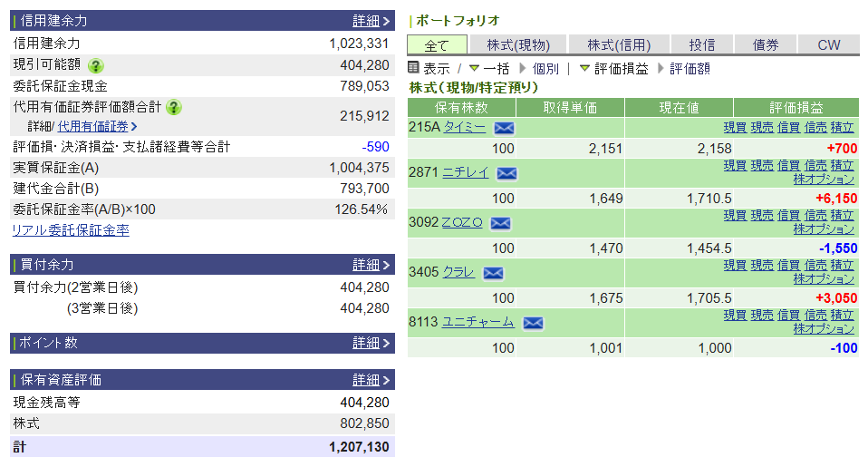Open ZOZO stock link
Image resolution: width=868 pixels, height=467 pixels.
(462, 222)
